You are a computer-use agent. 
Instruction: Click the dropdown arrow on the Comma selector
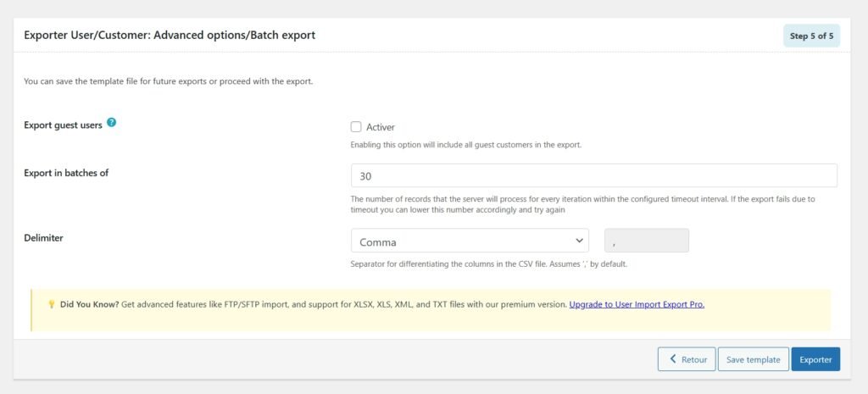[579, 241]
